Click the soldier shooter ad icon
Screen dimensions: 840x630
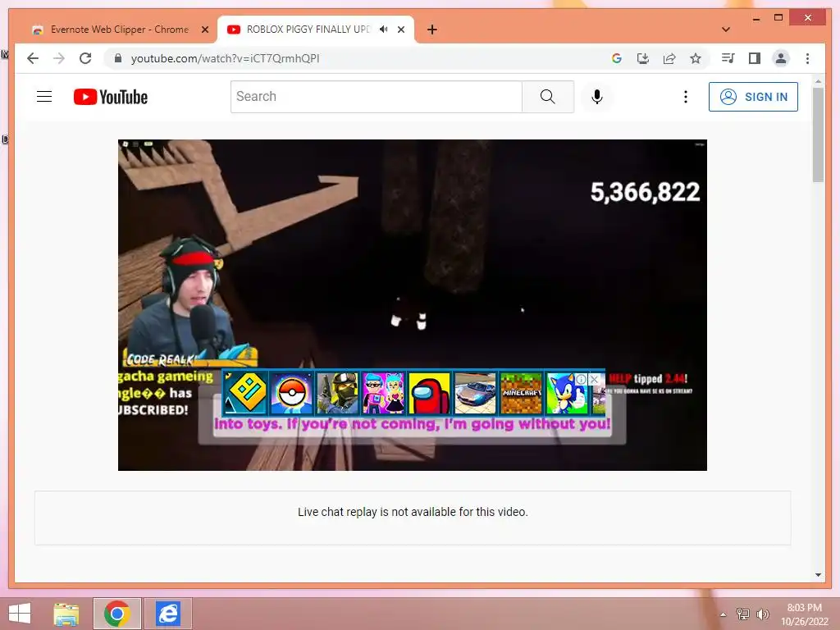point(337,393)
